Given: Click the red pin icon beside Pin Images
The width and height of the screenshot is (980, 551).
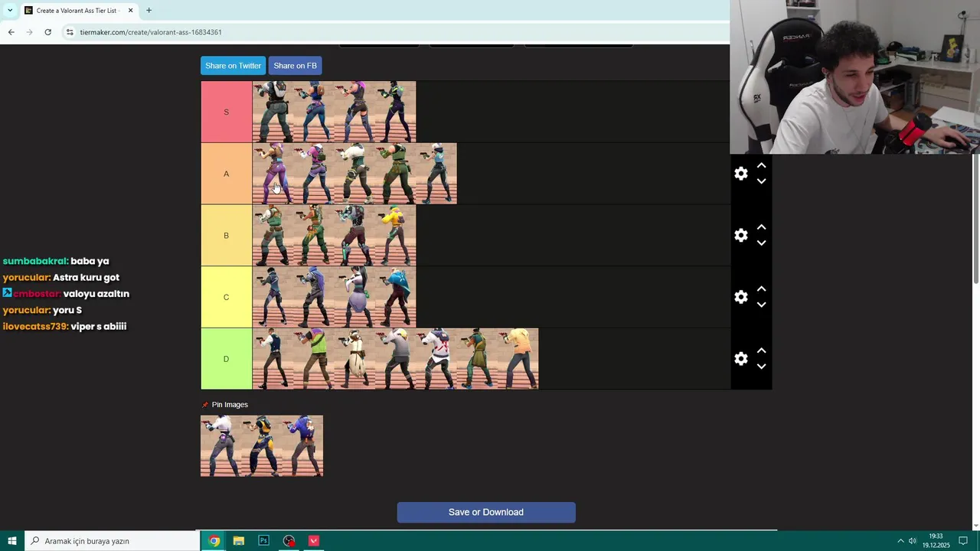Looking at the screenshot, I should pyautogui.click(x=205, y=405).
